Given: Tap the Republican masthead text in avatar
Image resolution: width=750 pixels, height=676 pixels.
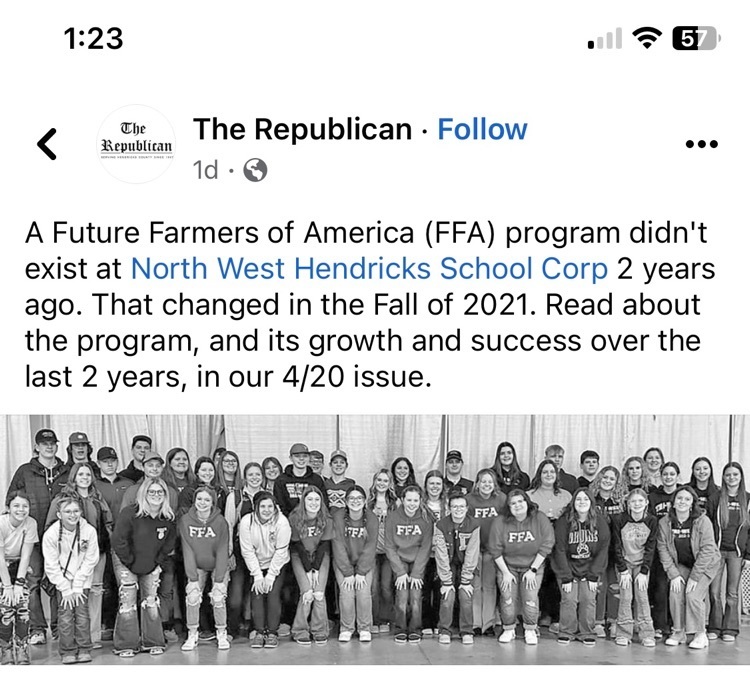Looking at the screenshot, I should (x=136, y=138).
